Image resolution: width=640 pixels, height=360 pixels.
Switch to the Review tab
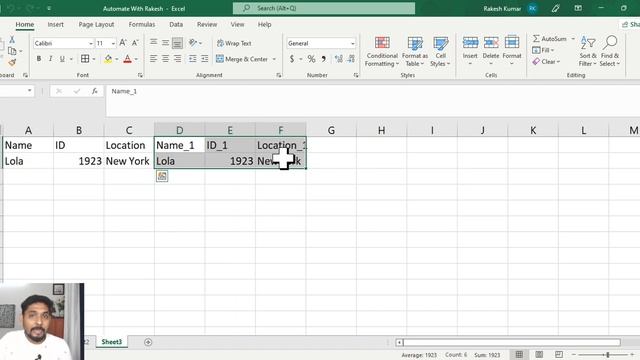click(207, 24)
